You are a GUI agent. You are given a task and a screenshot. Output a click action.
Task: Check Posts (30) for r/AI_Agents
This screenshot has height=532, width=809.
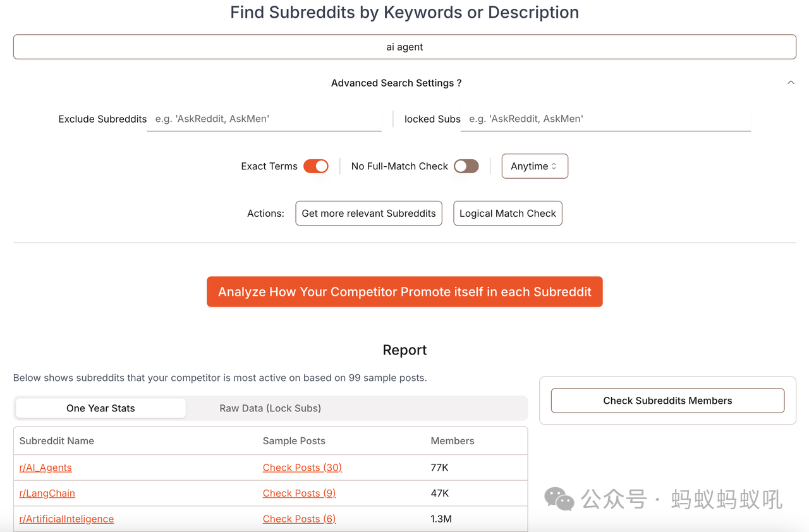point(302,468)
